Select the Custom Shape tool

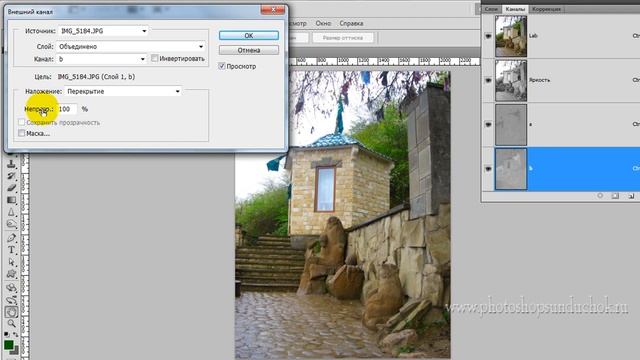pos(11,274)
